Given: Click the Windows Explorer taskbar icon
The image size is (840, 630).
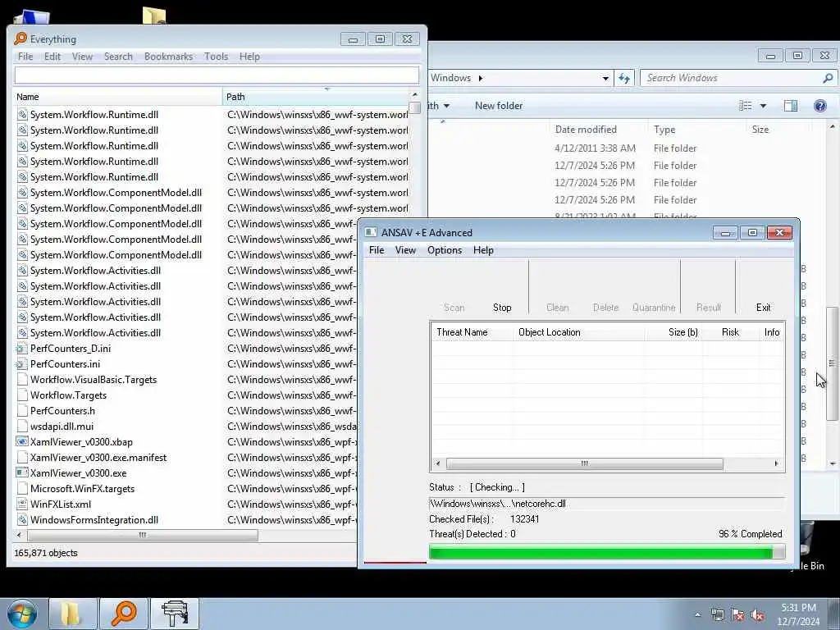Looking at the screenshot, I should point(72,614).
